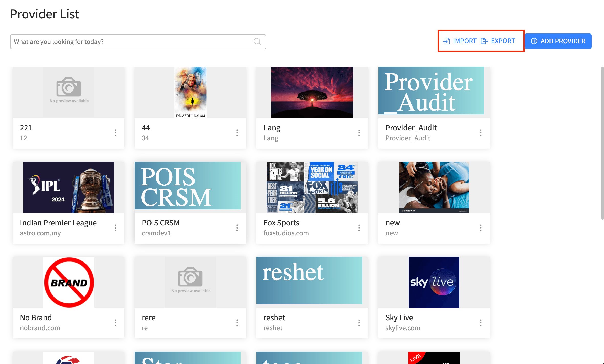Viewport: 604px width, 364px height.
Task: Open the Provider Audit banner thumbnail
Action: pyautogui.click(x=431, y=90)
